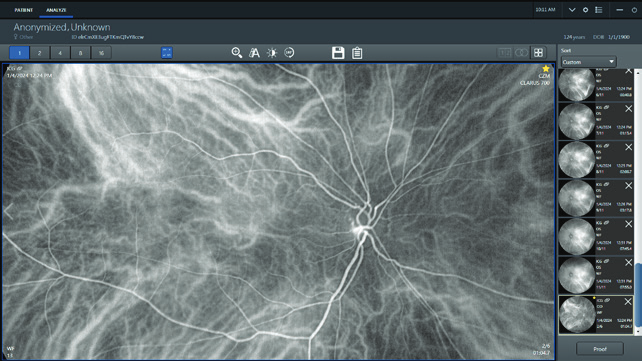Show 4 images per view
The height and width of the screenshot is (361, 642).
click(x=60, y=53)
